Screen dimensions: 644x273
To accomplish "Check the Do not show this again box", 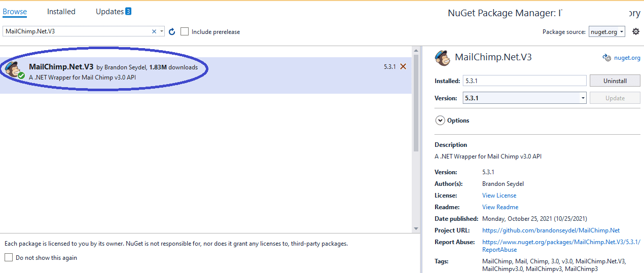I will (9, 257).
